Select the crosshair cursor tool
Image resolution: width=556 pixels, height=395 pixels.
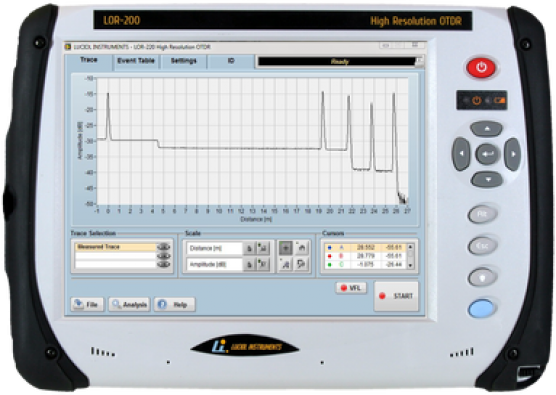[286, 248]
